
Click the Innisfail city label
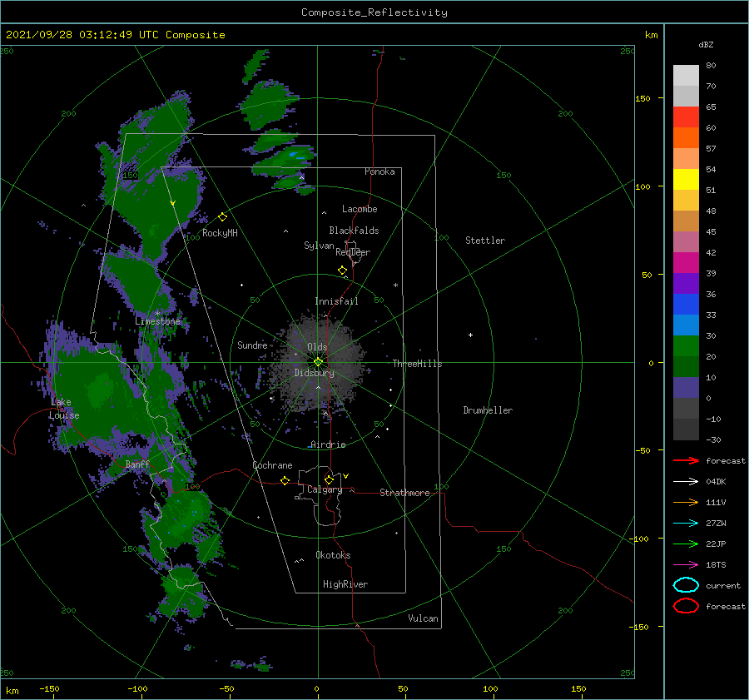tap(336, 301)
